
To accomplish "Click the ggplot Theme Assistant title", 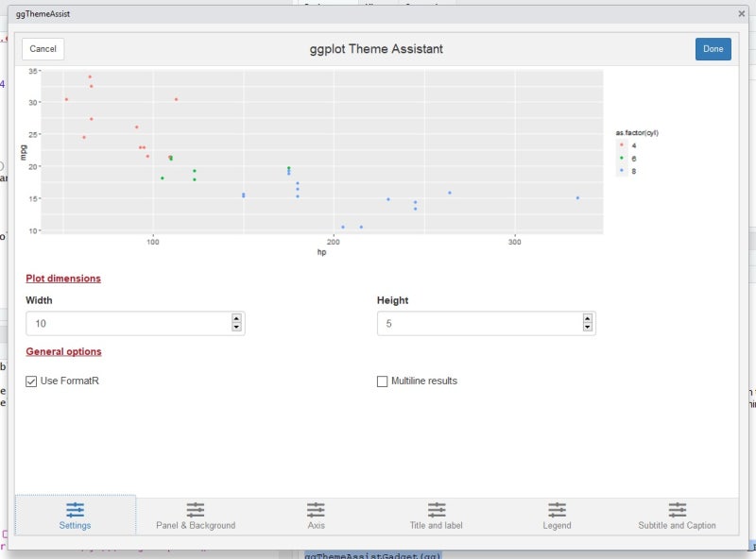I will point(376,49).
